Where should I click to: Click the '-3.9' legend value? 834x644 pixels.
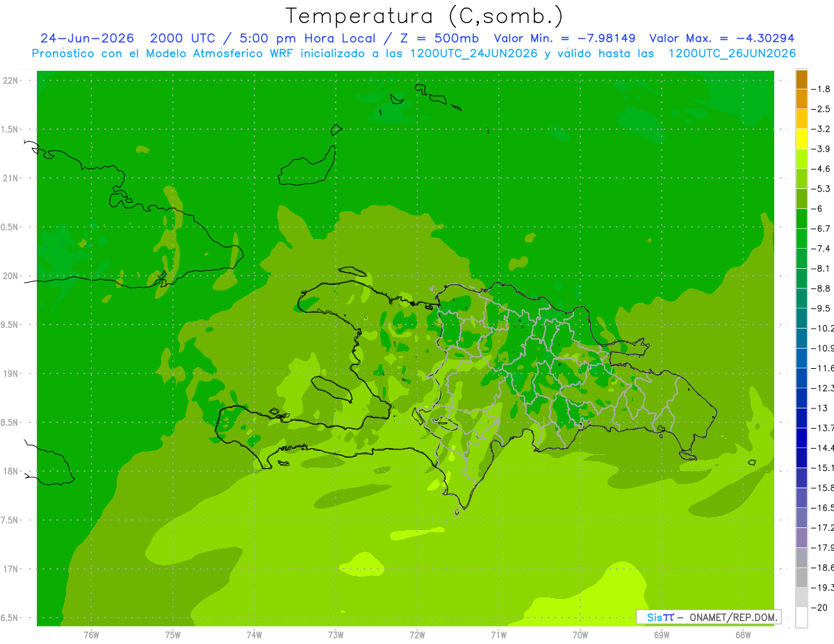821,149
